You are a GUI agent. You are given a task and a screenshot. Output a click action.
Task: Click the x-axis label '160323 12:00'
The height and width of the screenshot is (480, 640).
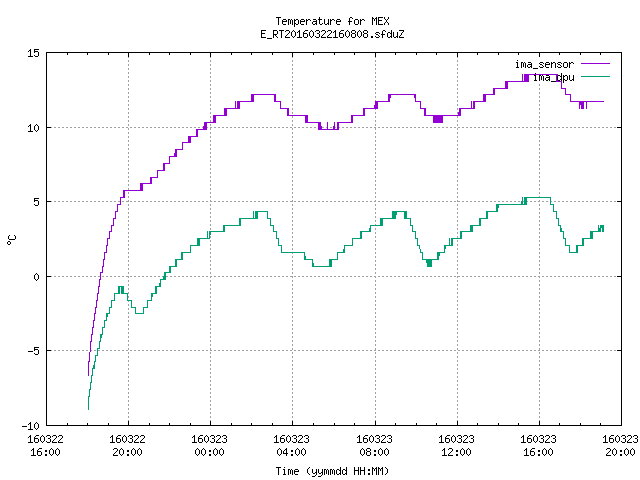(x=456, y=445)
